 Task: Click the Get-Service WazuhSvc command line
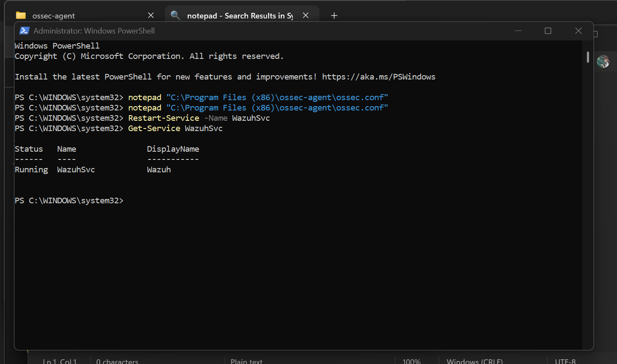[119, 128]
